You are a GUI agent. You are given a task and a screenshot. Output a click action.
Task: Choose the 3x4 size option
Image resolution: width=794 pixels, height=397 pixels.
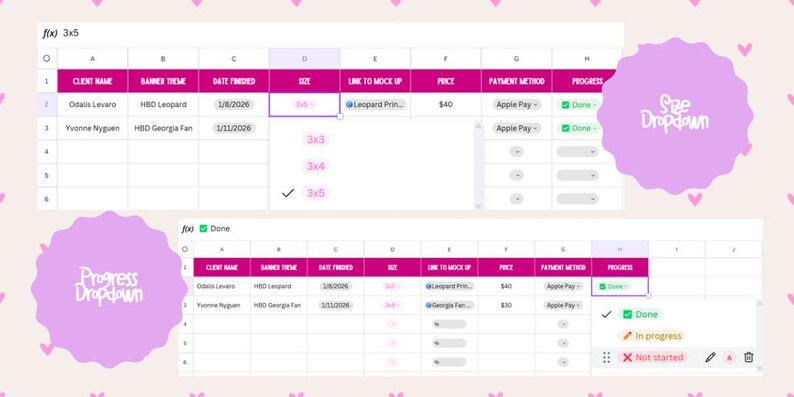(x=315, y=166)
